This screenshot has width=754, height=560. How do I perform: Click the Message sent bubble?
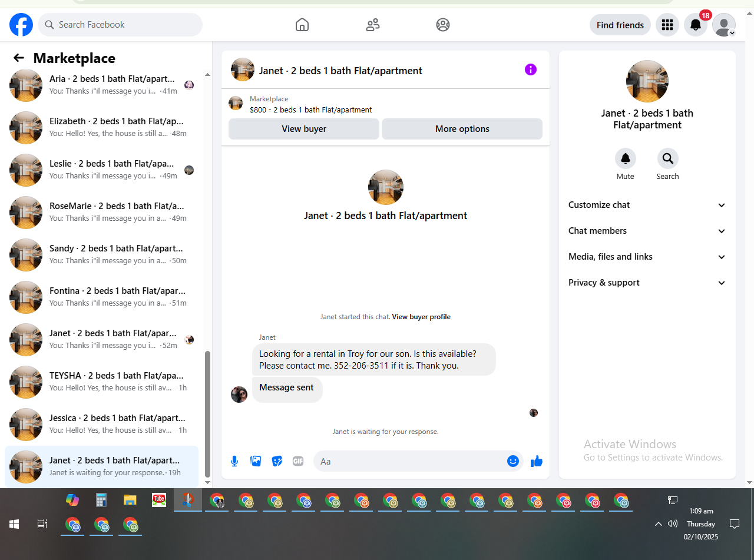tap(287, 389)
